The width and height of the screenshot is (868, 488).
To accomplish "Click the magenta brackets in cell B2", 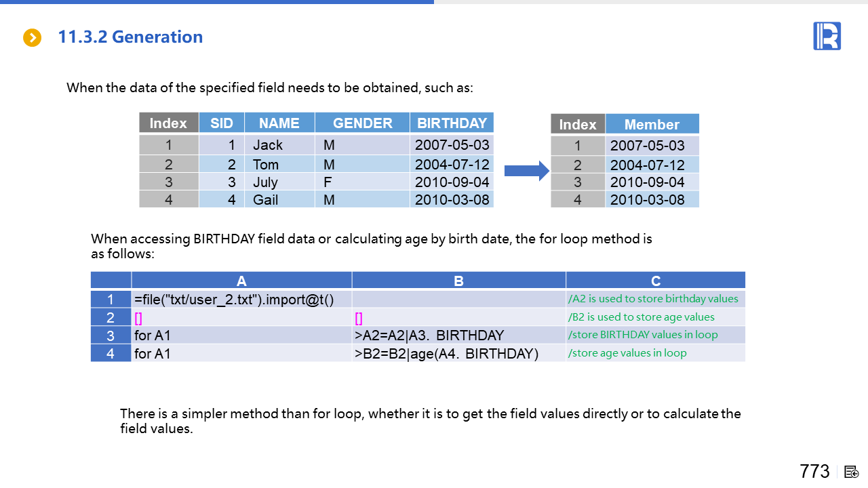I will pos(359,317).
